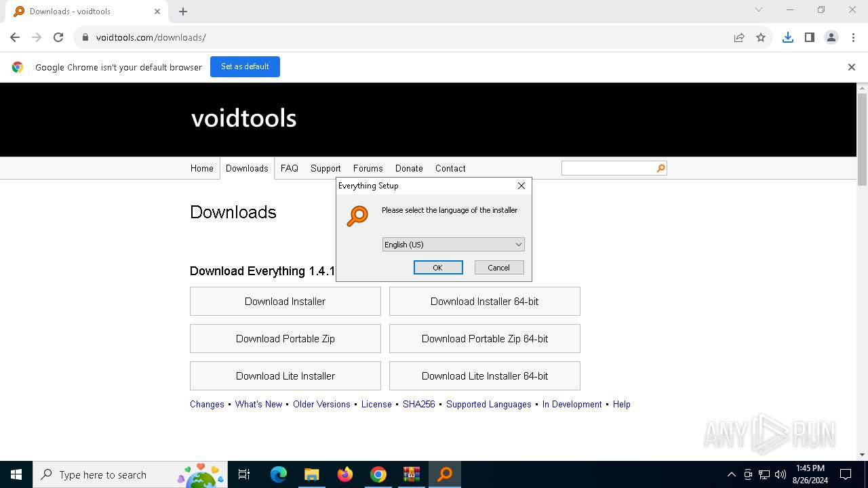Open Task View on the taskbar
Image resolution: width=868 pixels, height=488 pixels.
tap(244, 474)
